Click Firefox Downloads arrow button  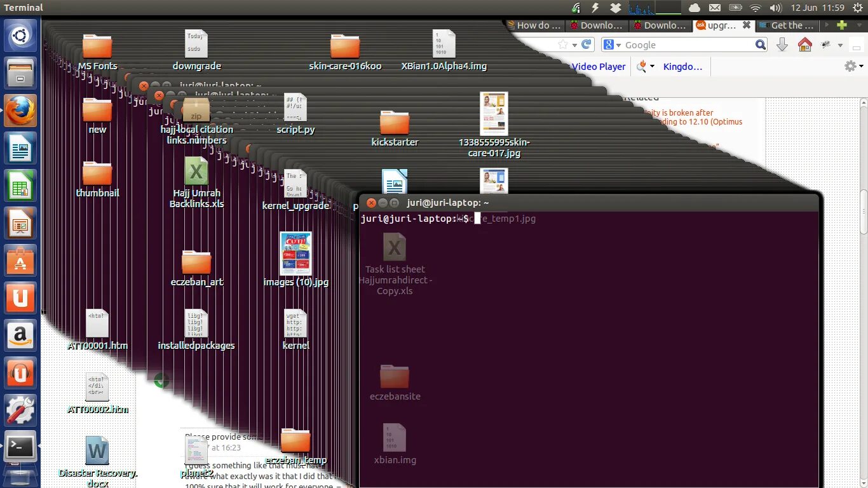[x=782, y=44]
